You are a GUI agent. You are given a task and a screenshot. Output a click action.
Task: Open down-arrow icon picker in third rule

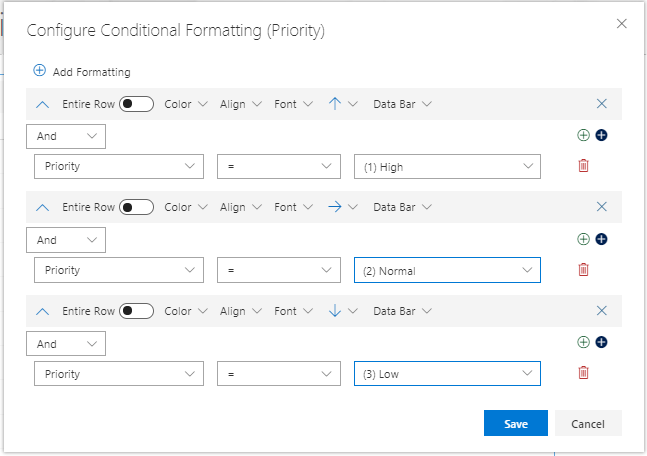point(343,311)
